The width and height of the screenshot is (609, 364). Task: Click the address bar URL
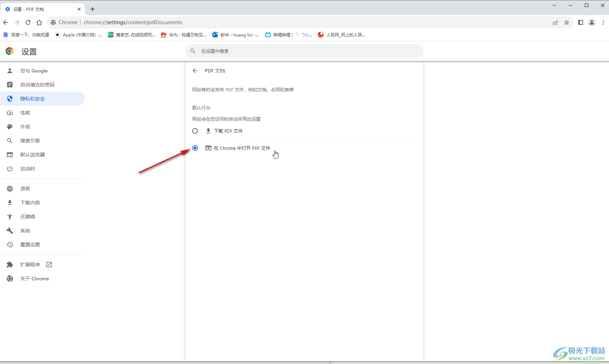pos(133,22)
